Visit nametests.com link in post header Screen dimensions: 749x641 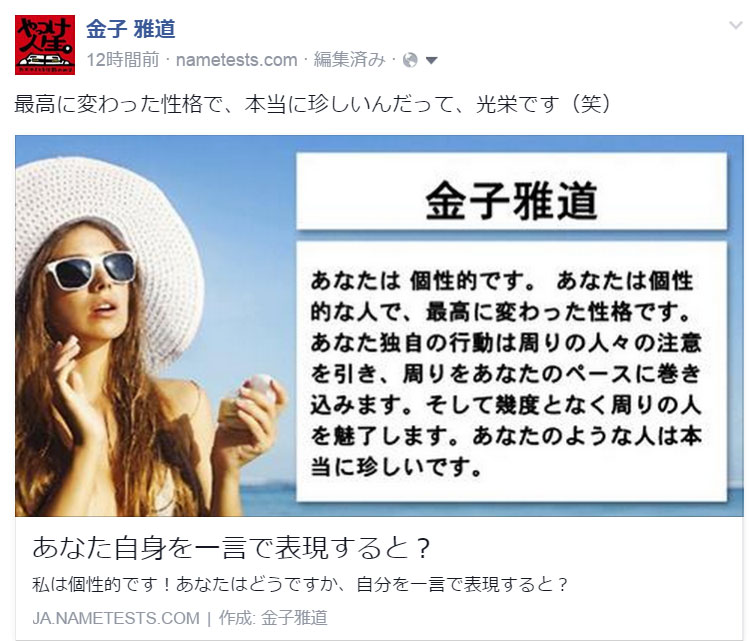(236, 60)
